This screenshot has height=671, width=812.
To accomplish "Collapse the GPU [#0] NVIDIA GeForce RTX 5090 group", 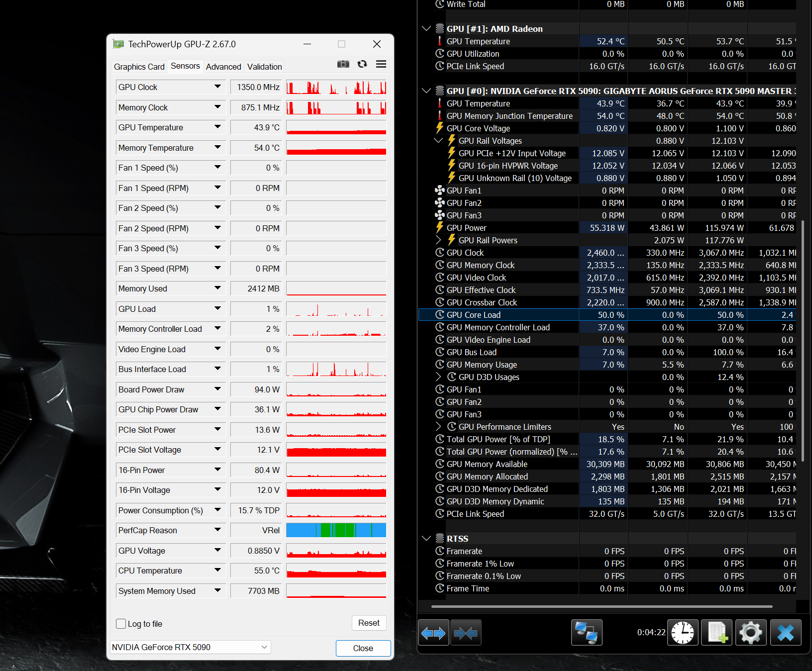I will [x=426, y=91].
